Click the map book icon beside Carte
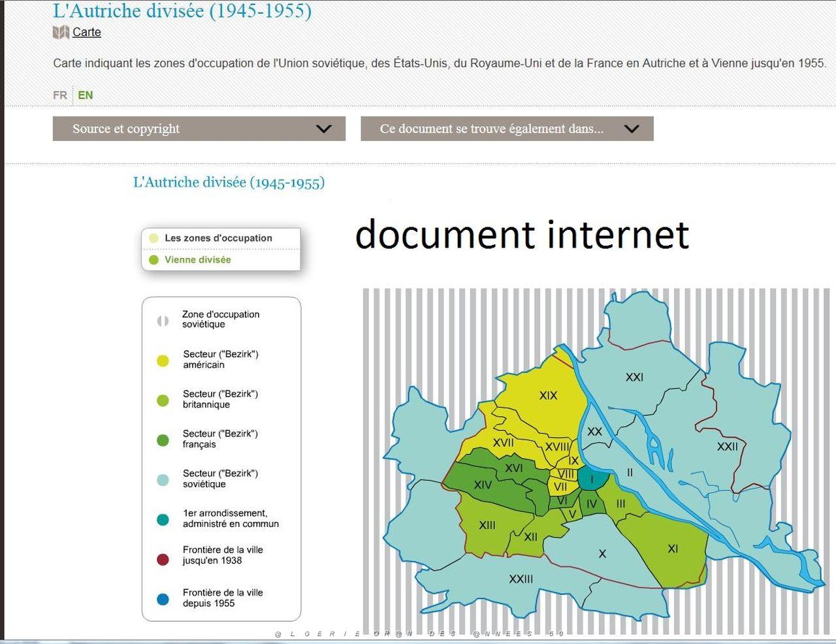This screenshot has width=836, height=644. point(61,32)
